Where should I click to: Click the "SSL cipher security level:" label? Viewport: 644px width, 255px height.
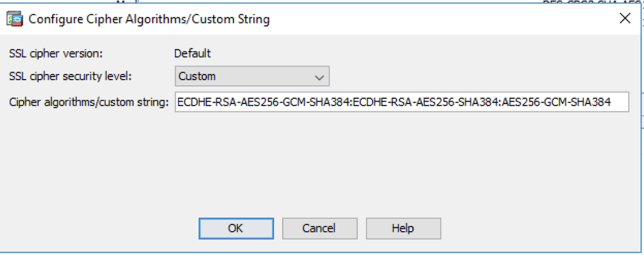(x=71, y=76)
